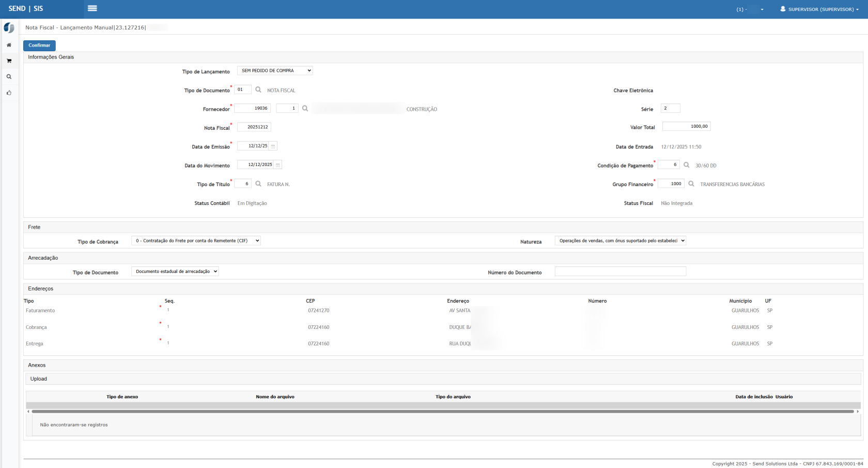Click the sidebar search magnifier icon

coord(9,77)
